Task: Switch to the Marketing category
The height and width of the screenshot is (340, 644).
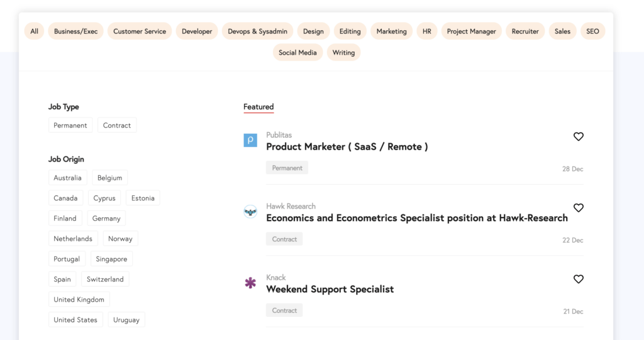Action: pos(391,31)
